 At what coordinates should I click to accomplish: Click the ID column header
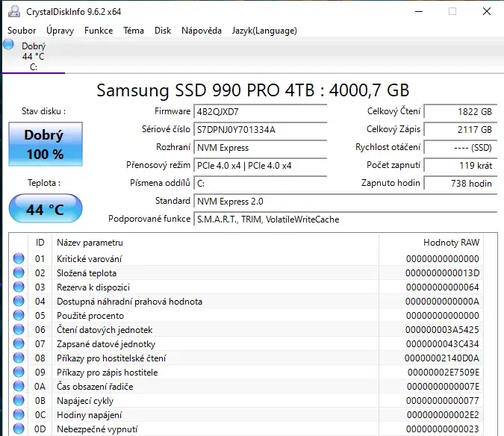[x=40, y=243]
